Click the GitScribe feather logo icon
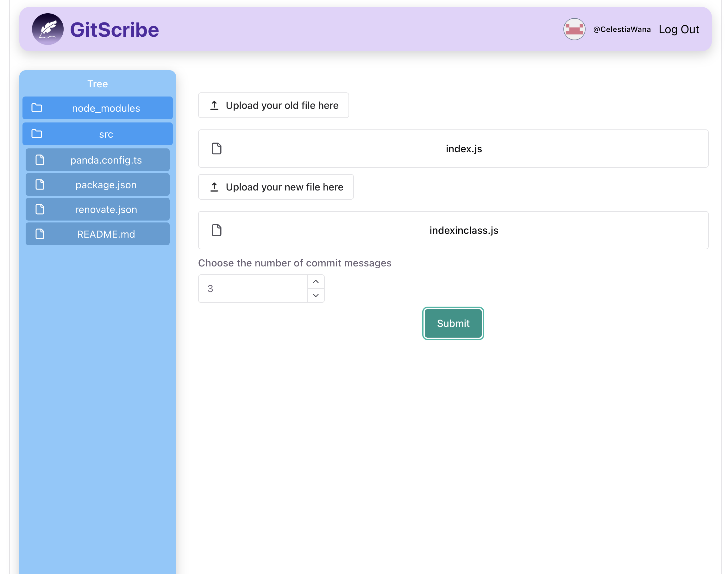 (47, 29)
